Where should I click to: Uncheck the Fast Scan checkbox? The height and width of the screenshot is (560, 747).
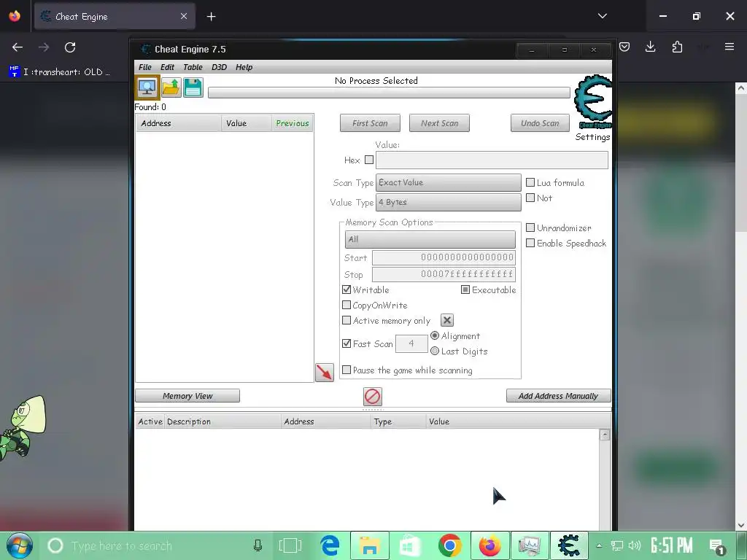point(347,343)
